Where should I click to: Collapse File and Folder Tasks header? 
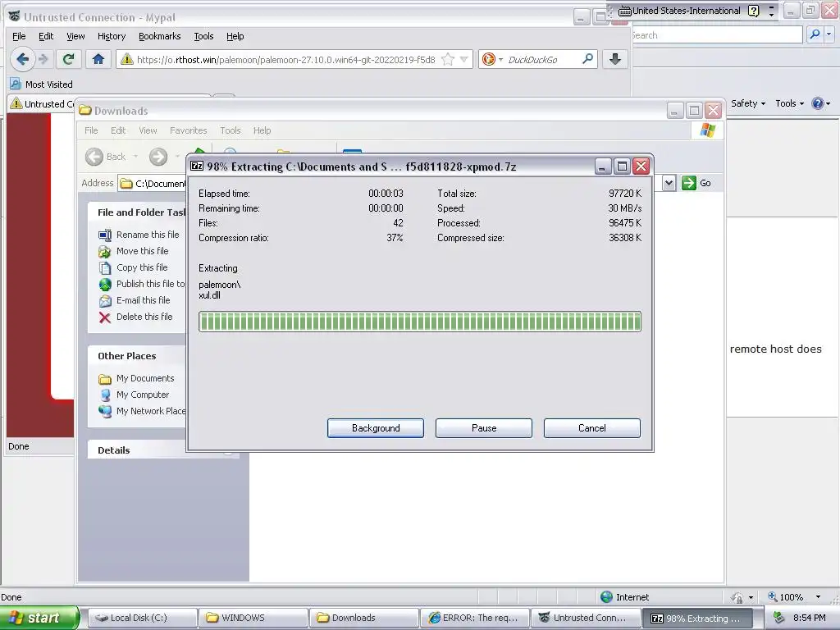point(137,212)
